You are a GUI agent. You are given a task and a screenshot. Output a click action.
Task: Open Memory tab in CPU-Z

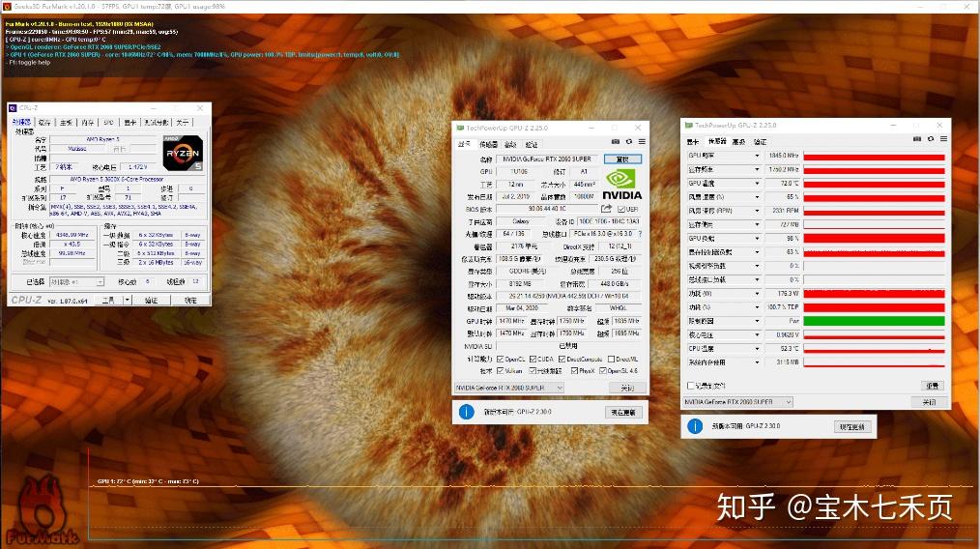[88, 123]
